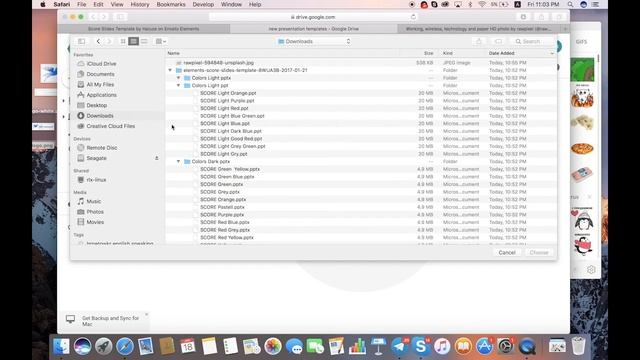Switch file dialog to list view
This screenshot has height=360, width=640.
coord(133,41)
